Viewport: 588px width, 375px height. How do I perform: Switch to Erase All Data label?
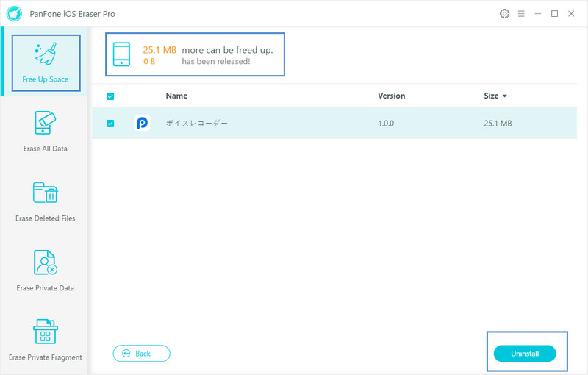[x=46, y=149]
